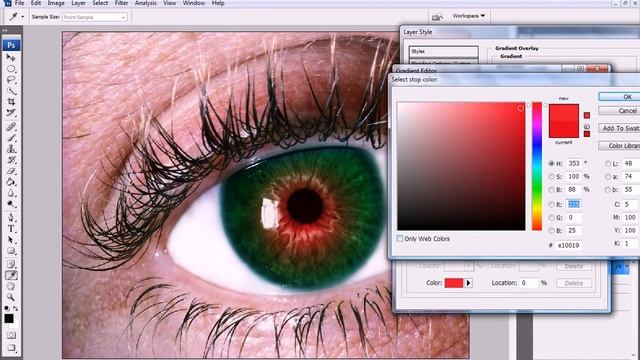Screen dimensions: 640x360
Task: Collapse the toolbox with double-arrow
Action: tap(5, 30)
